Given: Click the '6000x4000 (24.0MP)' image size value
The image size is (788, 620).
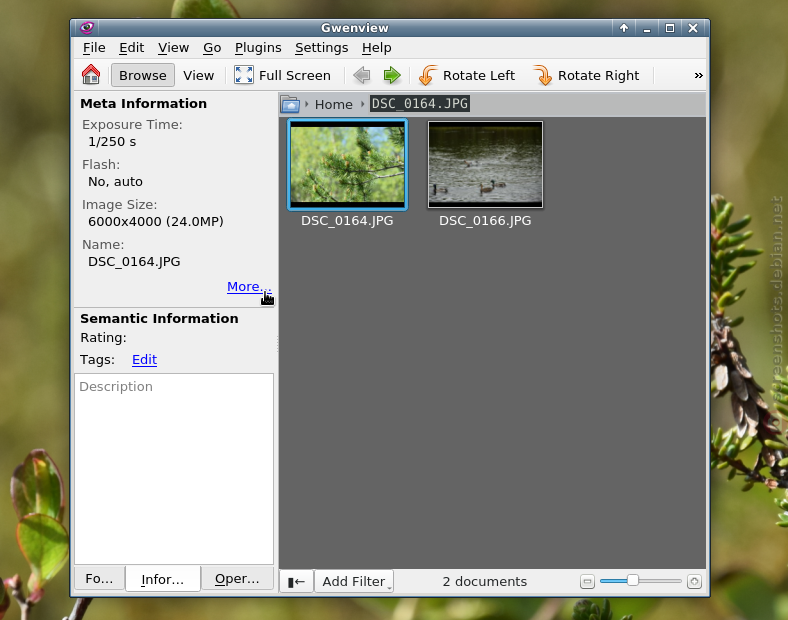Looking at the screenshot, I should [156, 222].
